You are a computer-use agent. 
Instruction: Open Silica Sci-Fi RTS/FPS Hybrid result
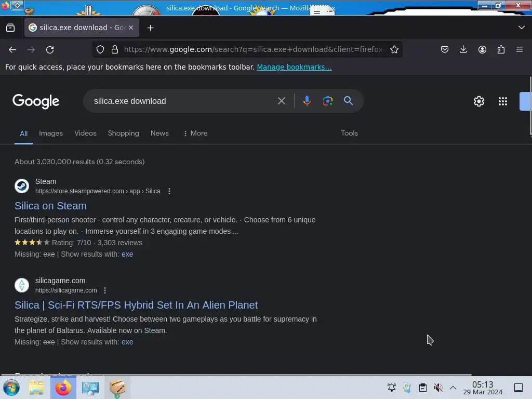[136, 305]
